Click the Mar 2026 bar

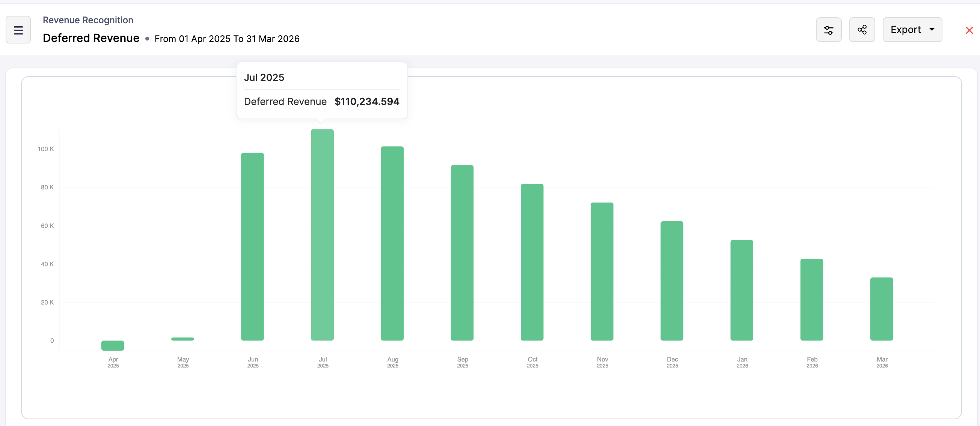click(x=882, y=309)
